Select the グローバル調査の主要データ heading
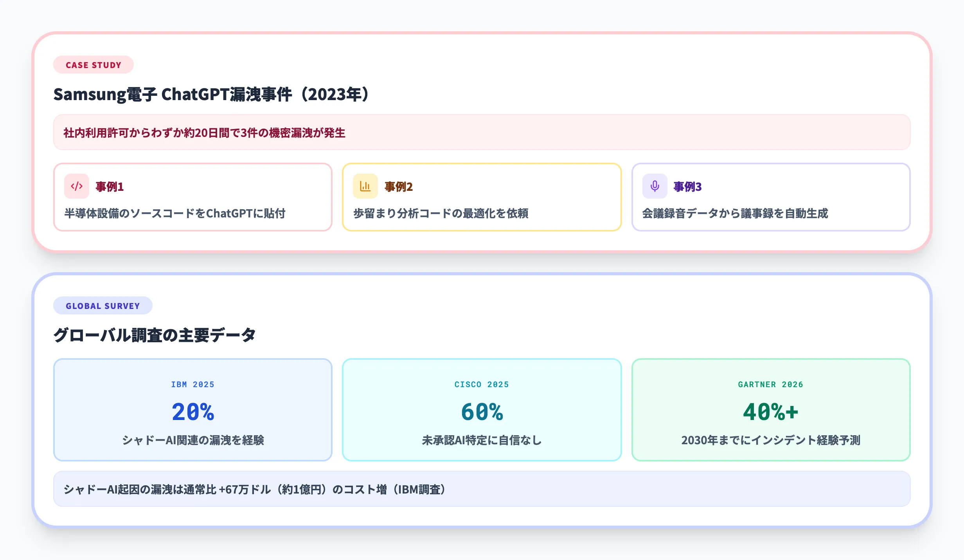Viewport: 964px width, 560px height. pos(155,335)
